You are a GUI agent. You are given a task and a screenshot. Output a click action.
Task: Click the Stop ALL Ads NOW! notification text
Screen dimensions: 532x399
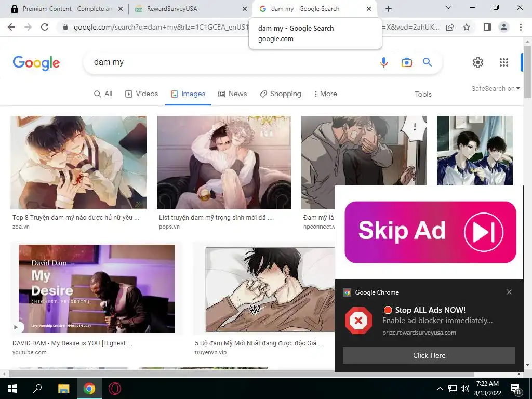point(430,310)
